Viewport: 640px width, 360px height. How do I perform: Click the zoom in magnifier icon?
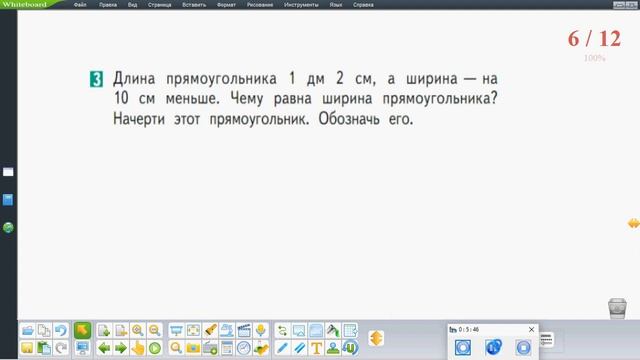coord(138,330)
